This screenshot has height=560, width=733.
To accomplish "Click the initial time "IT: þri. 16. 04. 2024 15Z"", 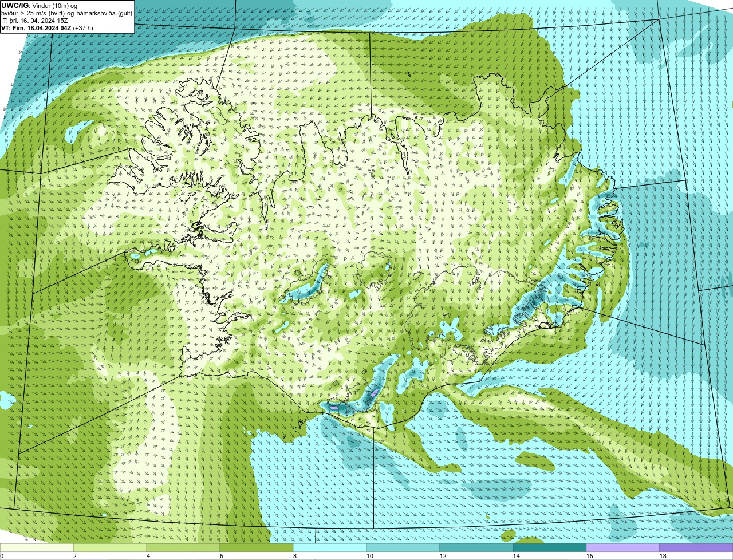I will point(35,21).
